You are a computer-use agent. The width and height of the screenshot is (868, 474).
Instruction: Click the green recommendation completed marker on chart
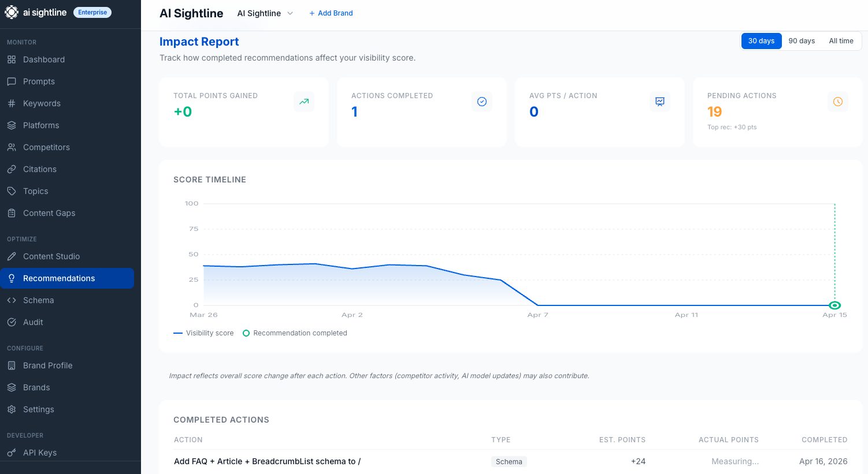[x=834, y=305]
